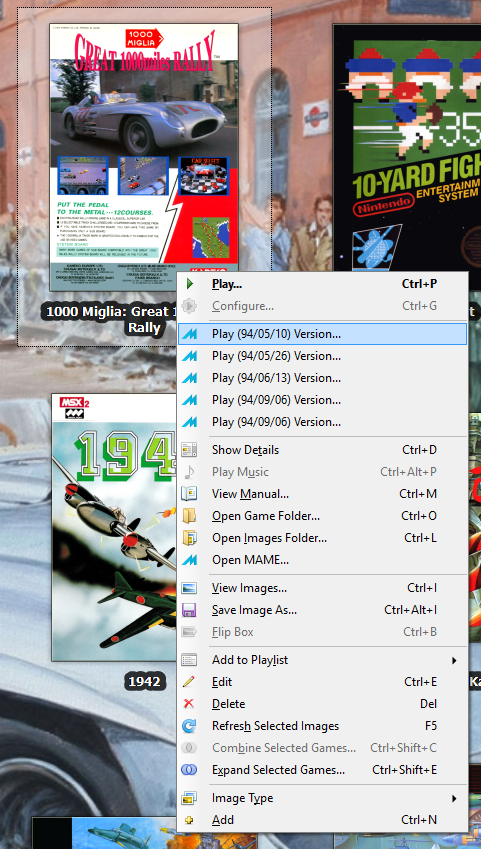Choose Open Game Folder...
Image resolution: width=481 pixels, height=849 pixels.
click(322, 516)
